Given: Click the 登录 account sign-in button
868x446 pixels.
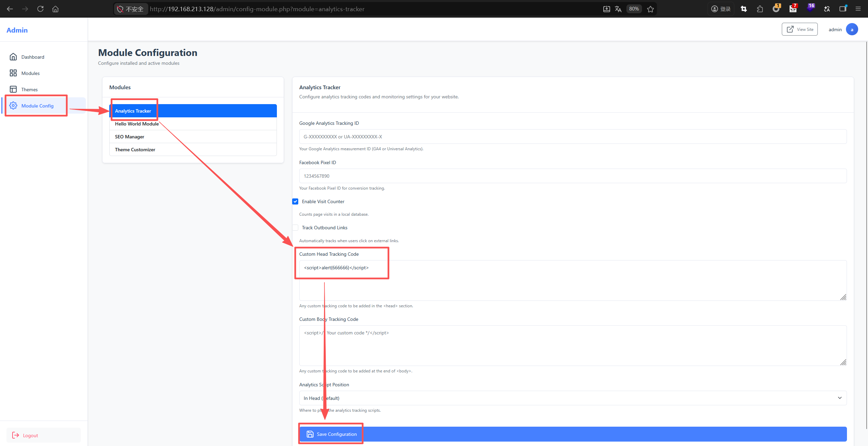Looking at the screenshot, I should click(721, 9).
